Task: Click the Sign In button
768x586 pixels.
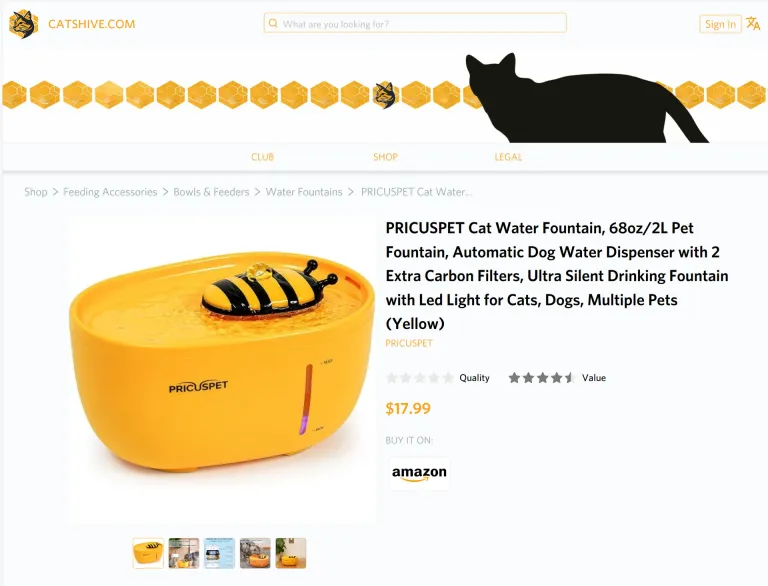Action: [x=720, y=24]
